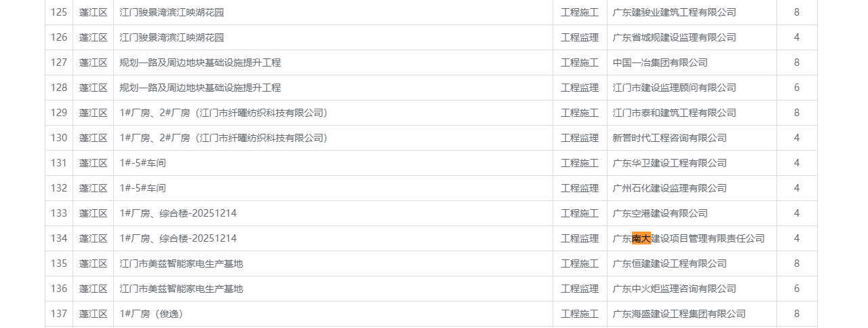
Task: Select project name 江门骏景湾滨江映湖花园 in row 126
Action: (172, 37)
